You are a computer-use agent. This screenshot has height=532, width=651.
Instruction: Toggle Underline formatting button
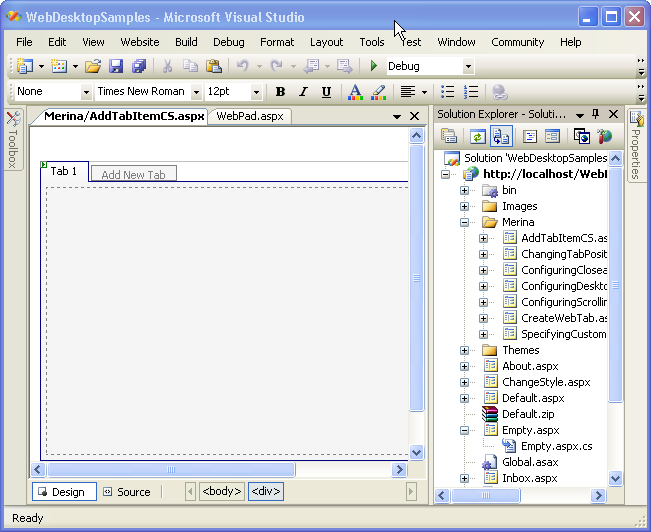point(326,92)
